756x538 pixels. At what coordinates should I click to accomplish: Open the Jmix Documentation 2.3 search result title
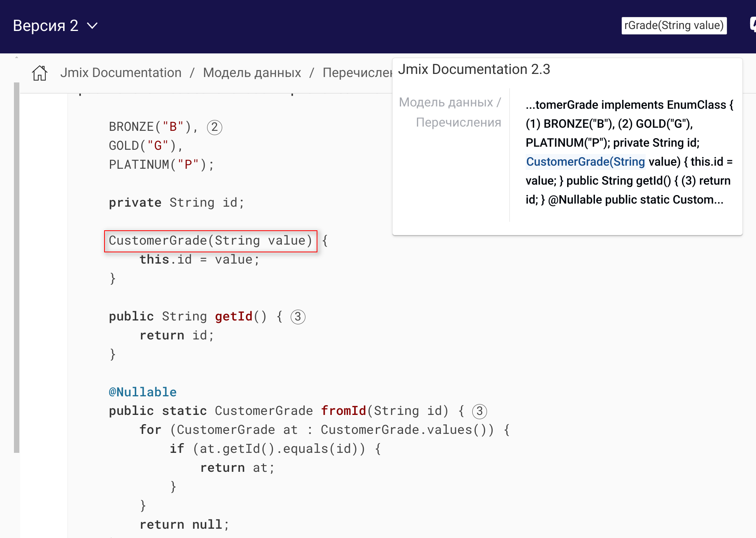[474, 69]
